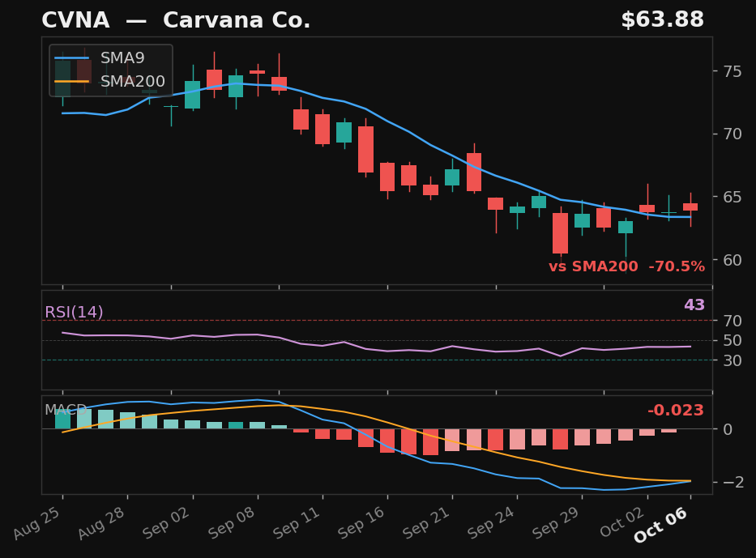
Task: Click the bold Oct 06 date label
Action: [x=661, y=526]
